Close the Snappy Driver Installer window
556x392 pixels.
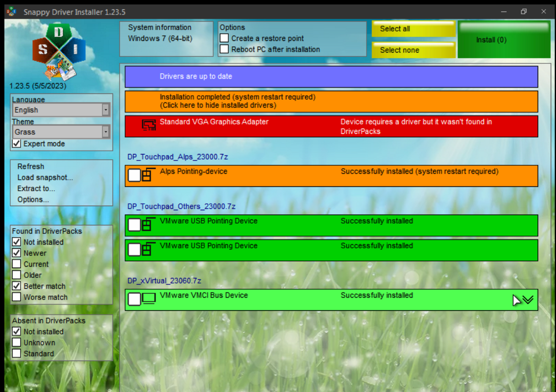pos(544,12)
